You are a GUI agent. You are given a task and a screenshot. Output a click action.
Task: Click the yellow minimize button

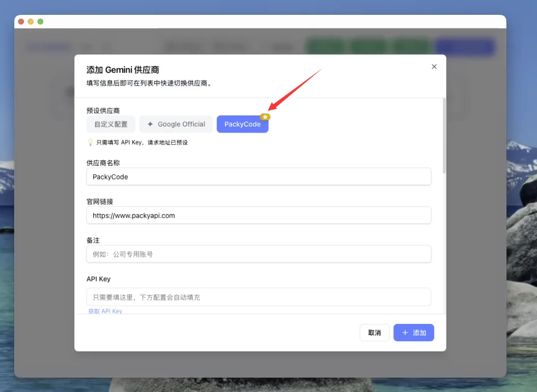tap(30, 21)
